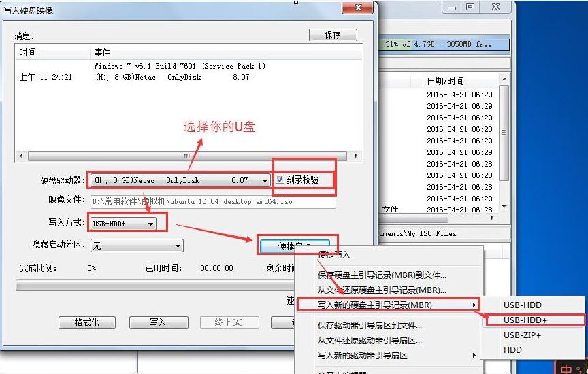The height and width of the screenshot is (374, 588).
Task: Pick USB-ZIP+ in the submenu
Action: [522, 335]
